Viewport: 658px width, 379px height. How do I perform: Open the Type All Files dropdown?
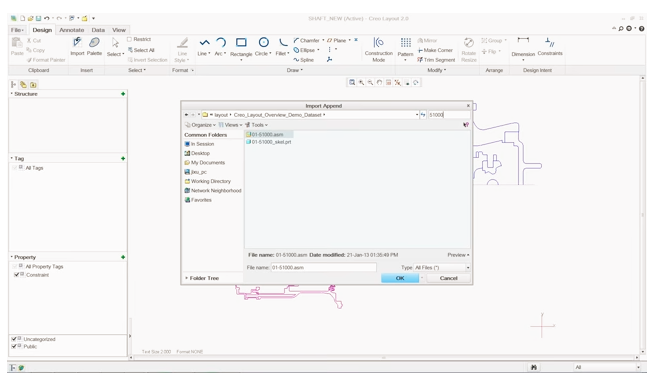pyautogui.click(x=442, y=267)
